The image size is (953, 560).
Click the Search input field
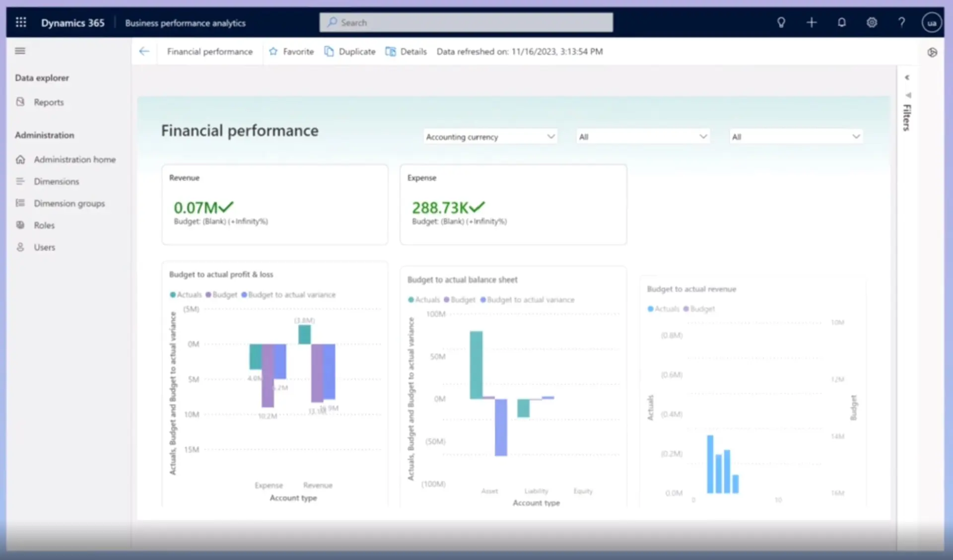tap(466, 23)
